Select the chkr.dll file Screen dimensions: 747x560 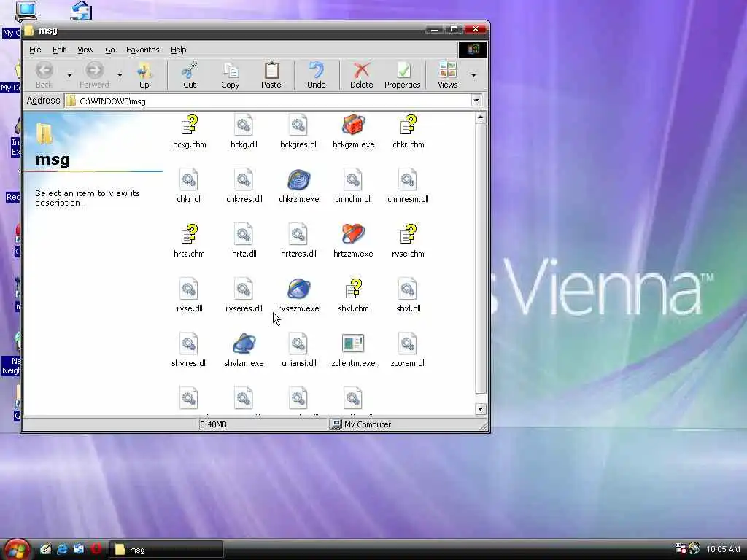[x=189, y=186]
